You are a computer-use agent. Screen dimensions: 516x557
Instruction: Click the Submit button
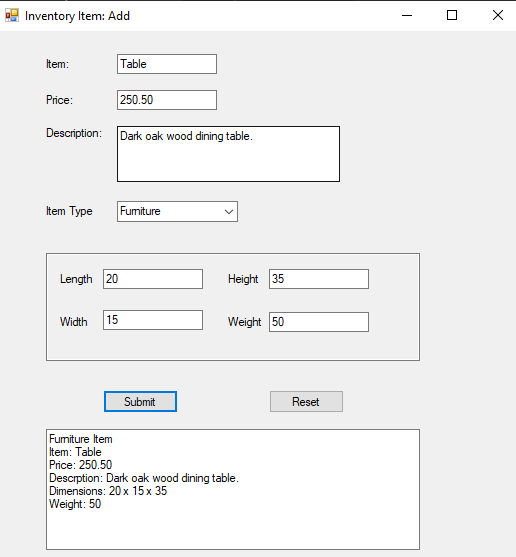coord(140,402)
